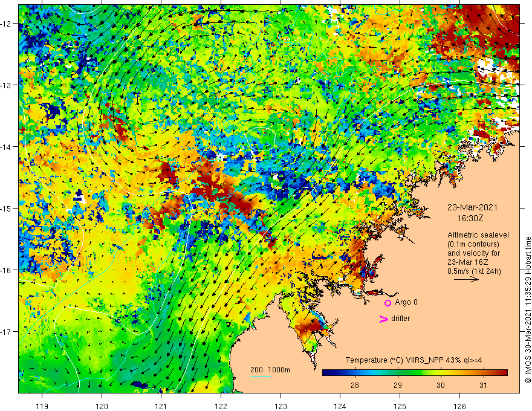The width and height of the screenshot is (532, 411).
Task: Click the time text 16:30Z
Action: pos(470,218)
